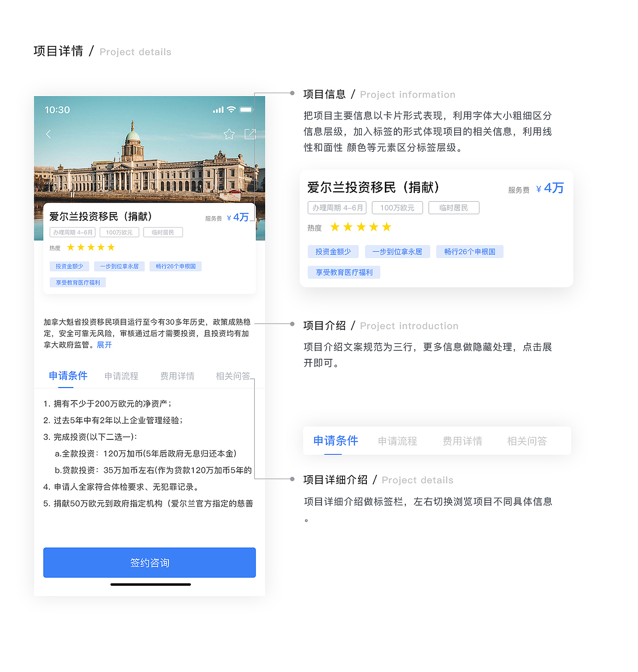
Task: Click 100万欧元 tag in enlarged card
Action: pos(397,208)
